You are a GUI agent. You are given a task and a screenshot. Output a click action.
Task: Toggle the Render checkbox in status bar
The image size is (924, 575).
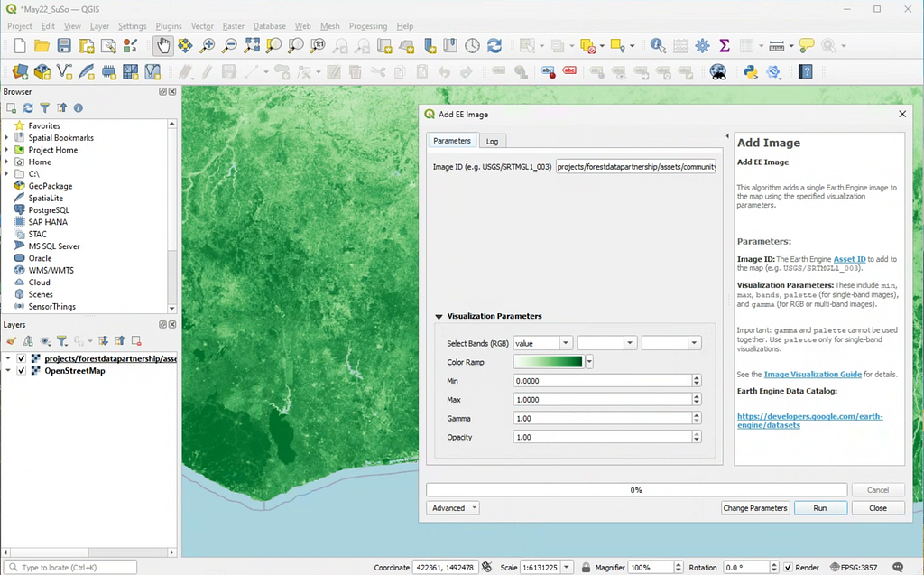point(788,568)
